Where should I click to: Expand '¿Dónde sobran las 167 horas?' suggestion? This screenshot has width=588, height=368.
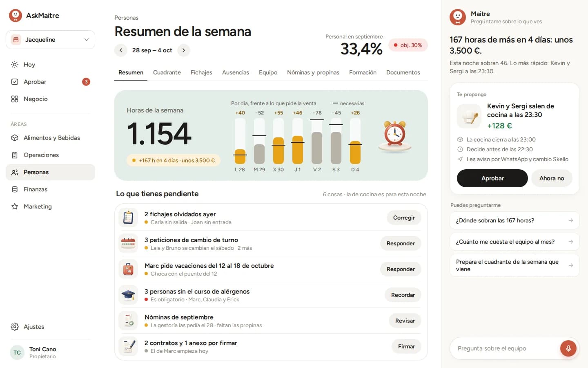514,220
